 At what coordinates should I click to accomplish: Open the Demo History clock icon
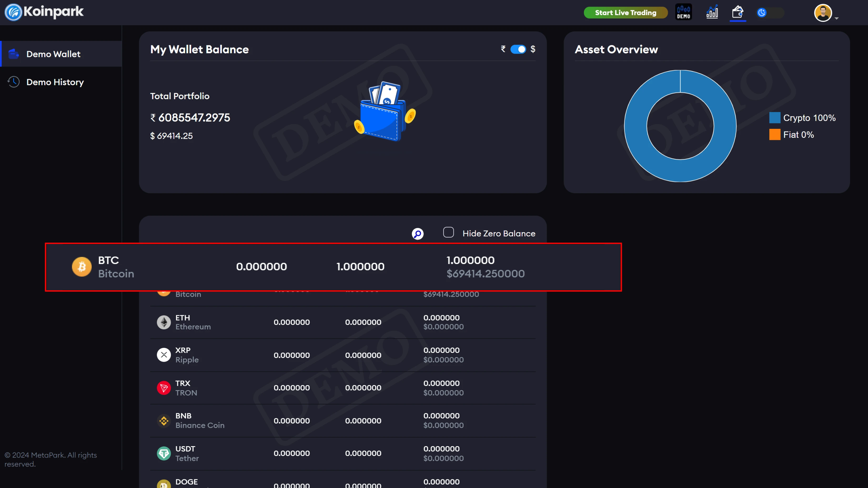click(13, 82)
